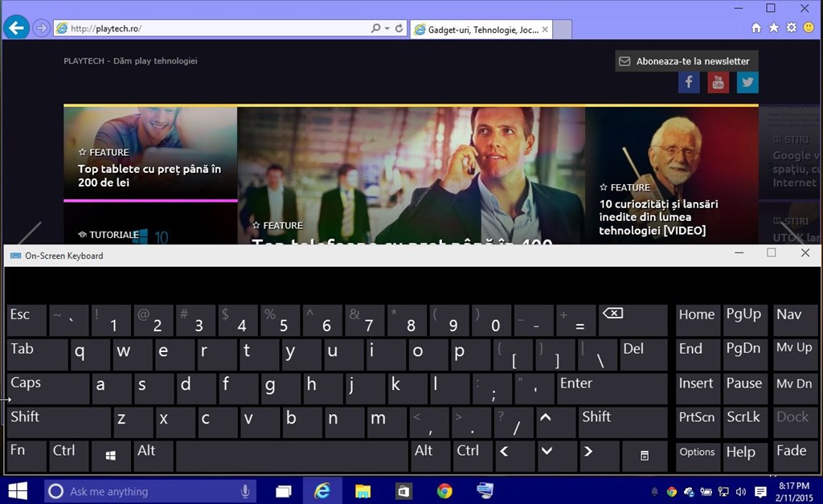Click the Facebook icon on the page
This screenshot has height=504, width=823.
point(689,82)
